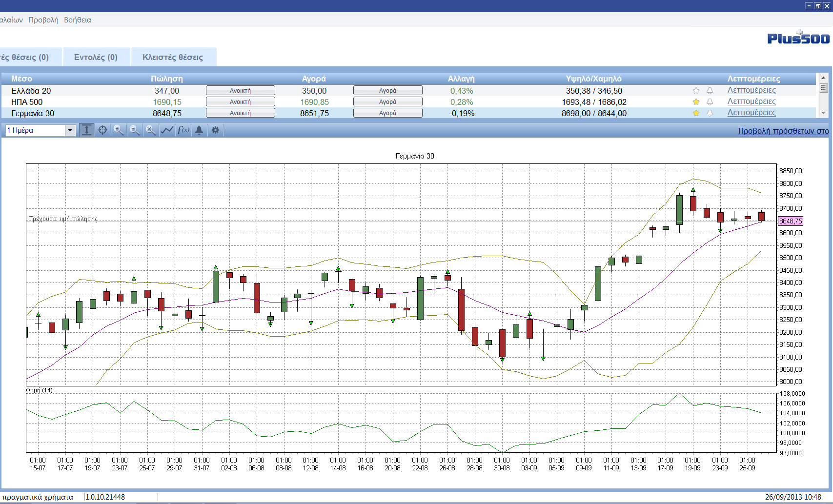Image resolution: width=833 pixels, height=504 pixels.
Task: Click Ανοικτή sell button for ΗΠΑ 500
Action: [x=240, y=101]
